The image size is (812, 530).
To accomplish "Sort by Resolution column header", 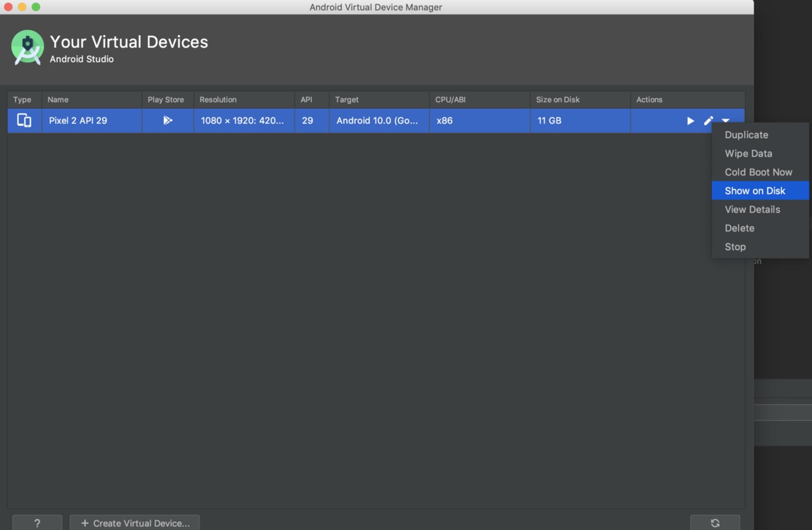I will coord(244,100).
